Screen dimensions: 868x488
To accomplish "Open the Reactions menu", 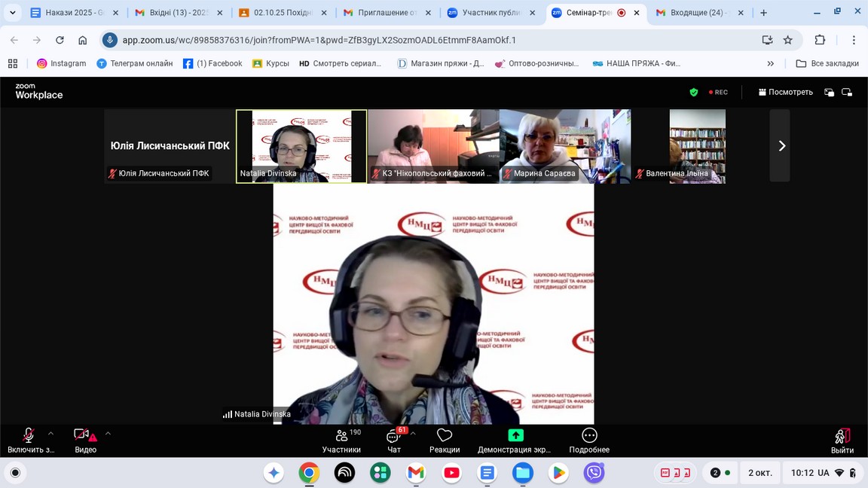I will [x=445, y=441].
